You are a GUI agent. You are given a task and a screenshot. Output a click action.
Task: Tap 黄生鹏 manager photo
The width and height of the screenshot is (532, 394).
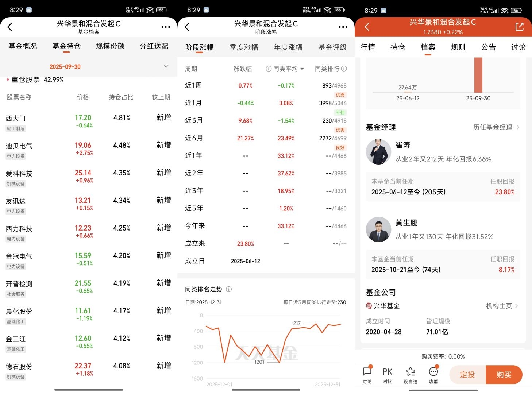378,229
